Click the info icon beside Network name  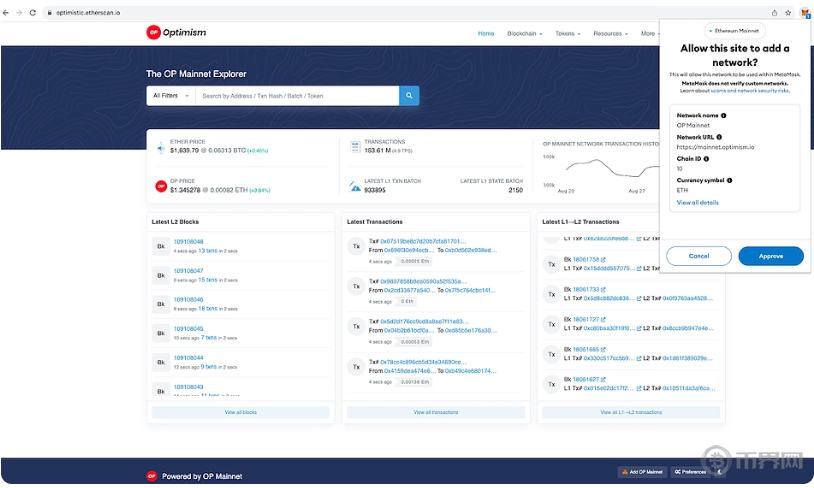[x=722, y=116]
